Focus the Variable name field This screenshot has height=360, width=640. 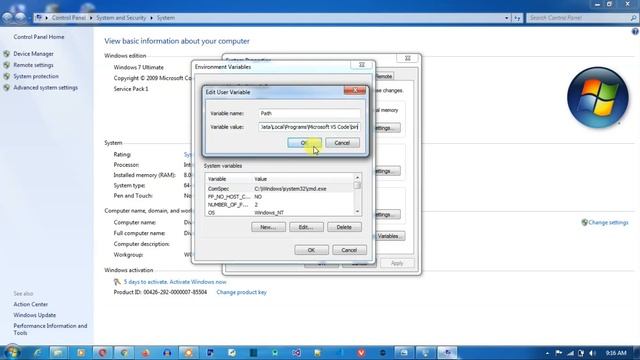point(309,113)
